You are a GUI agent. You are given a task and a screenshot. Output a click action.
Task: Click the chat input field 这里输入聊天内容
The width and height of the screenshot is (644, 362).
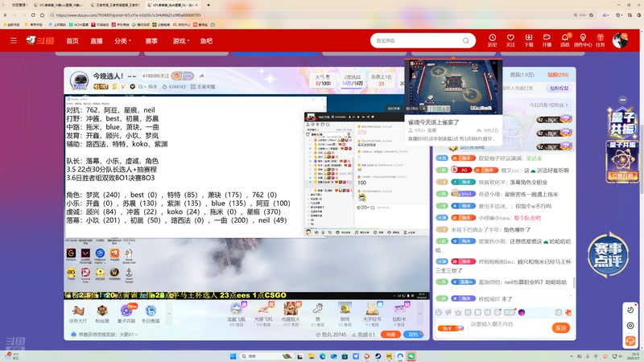[509, 324]
